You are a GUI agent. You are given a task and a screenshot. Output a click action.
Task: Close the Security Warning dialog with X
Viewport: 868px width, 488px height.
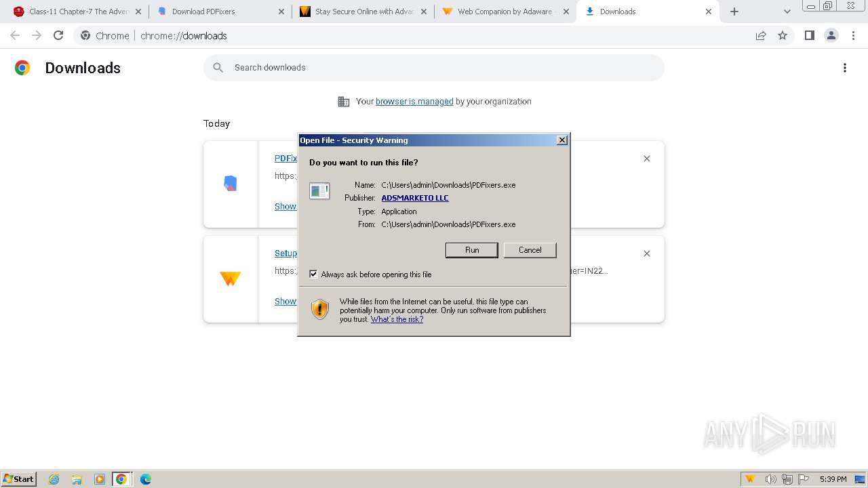(x=561, y=140)
